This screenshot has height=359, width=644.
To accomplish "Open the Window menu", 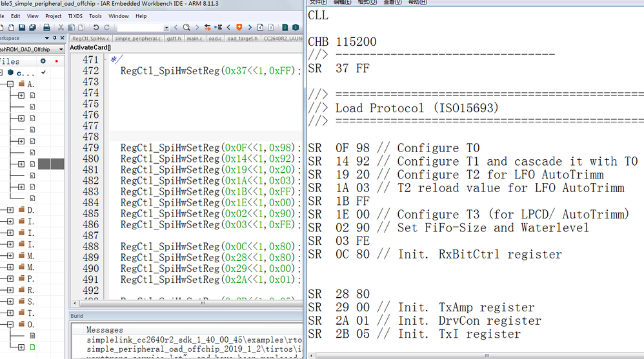I will 119,16.
